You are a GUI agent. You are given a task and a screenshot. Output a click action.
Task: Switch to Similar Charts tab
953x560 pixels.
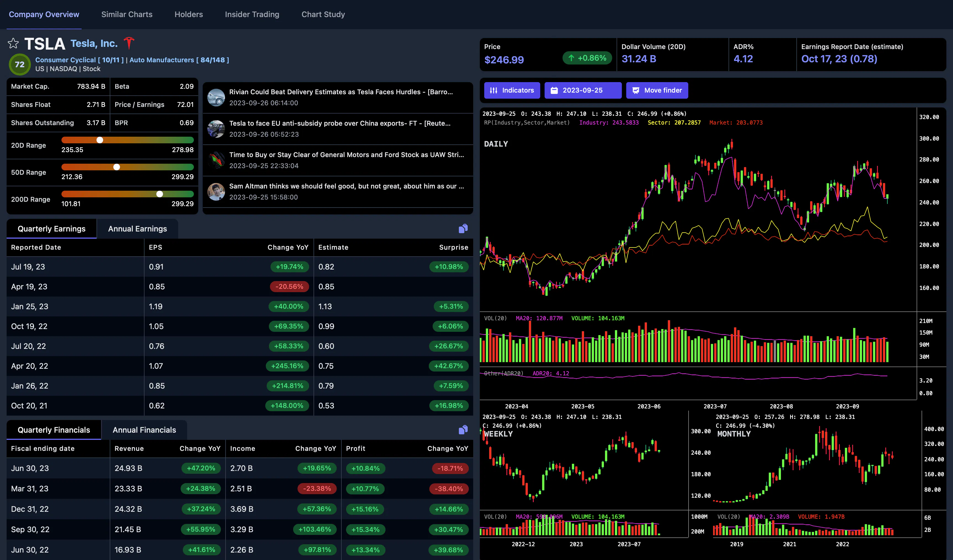tap(127, 14)
